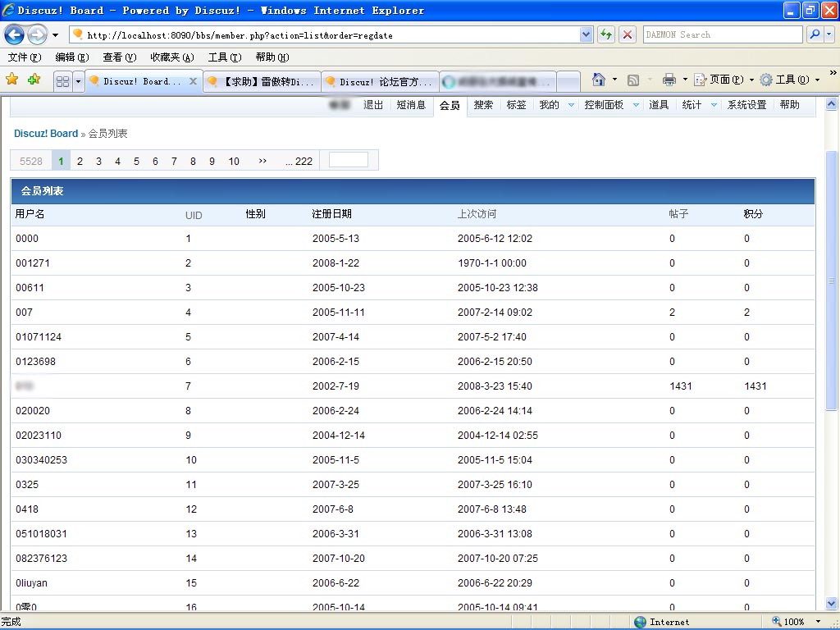The image size is (840, 630).
Task: Expand the address bar URL history dropdown
Action: click(x=586, y=34)
